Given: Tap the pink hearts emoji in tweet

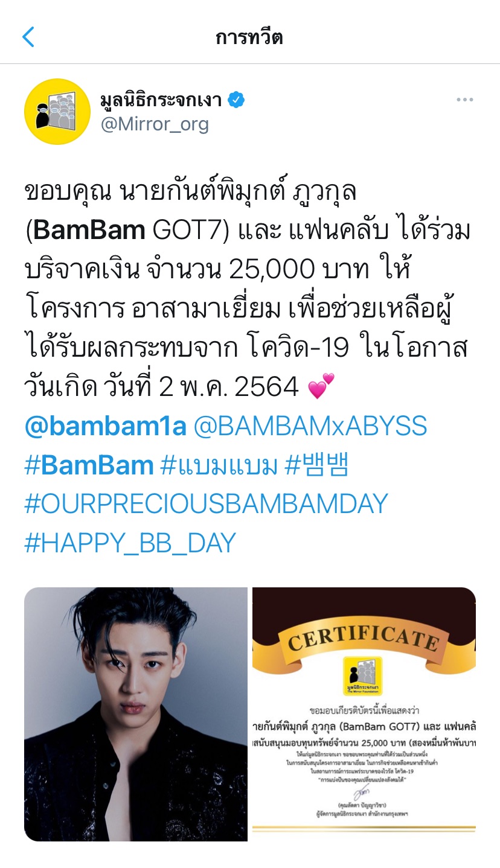Looking at the screenshot, I should (321, 387).
